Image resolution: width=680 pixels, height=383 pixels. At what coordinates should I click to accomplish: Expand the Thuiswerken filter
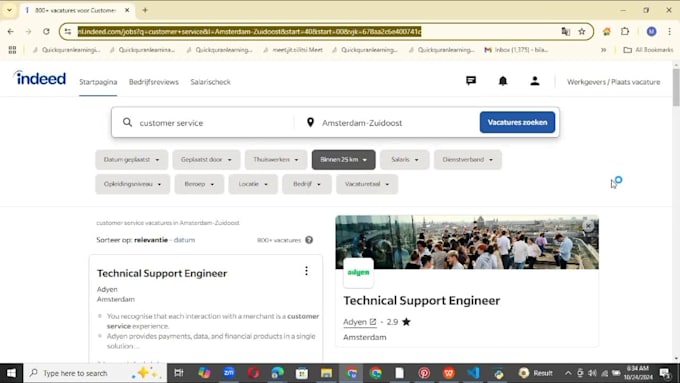tap(276, 160)
